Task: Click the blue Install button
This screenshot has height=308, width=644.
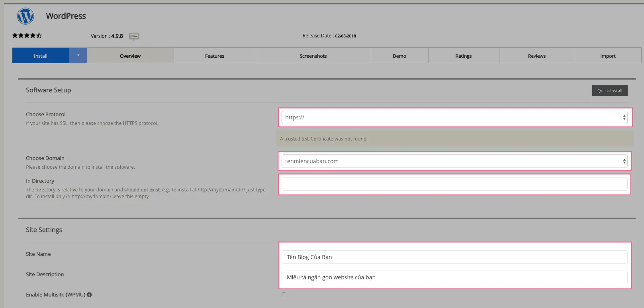Action: 41,56
